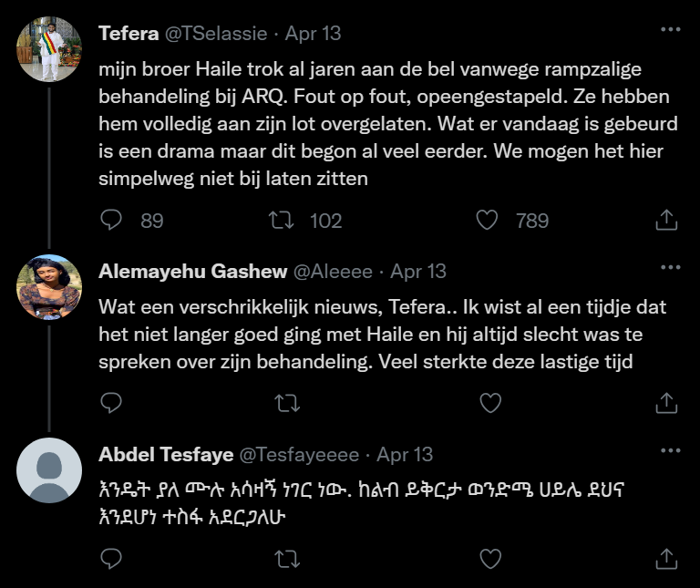Open Tefera's profile picture
This screenshot has width=700, height=588.
click(50, 50)
